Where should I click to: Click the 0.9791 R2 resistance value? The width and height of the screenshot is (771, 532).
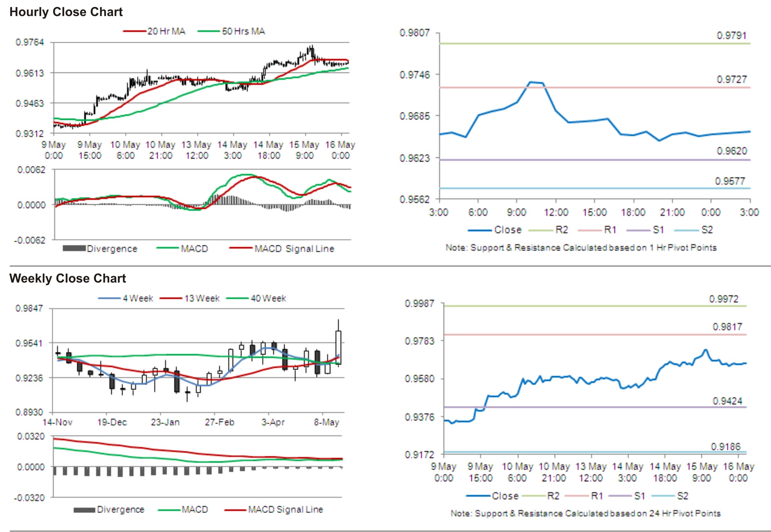click(x=732, y=35)
